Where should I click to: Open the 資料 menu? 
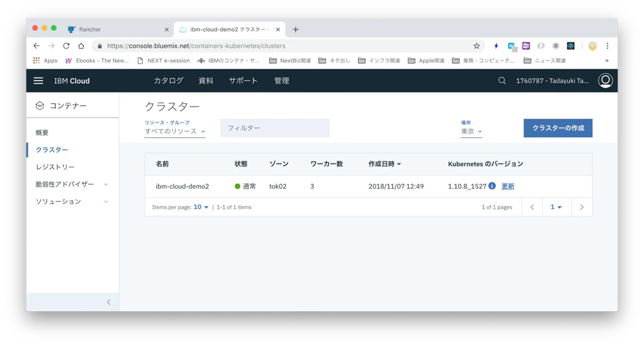[206, 81]
